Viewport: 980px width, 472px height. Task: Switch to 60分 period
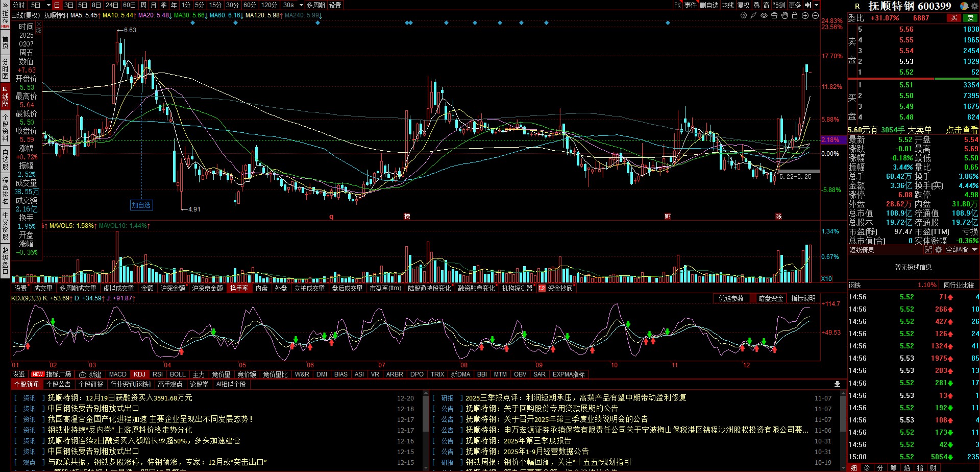[x=250, y=5]
